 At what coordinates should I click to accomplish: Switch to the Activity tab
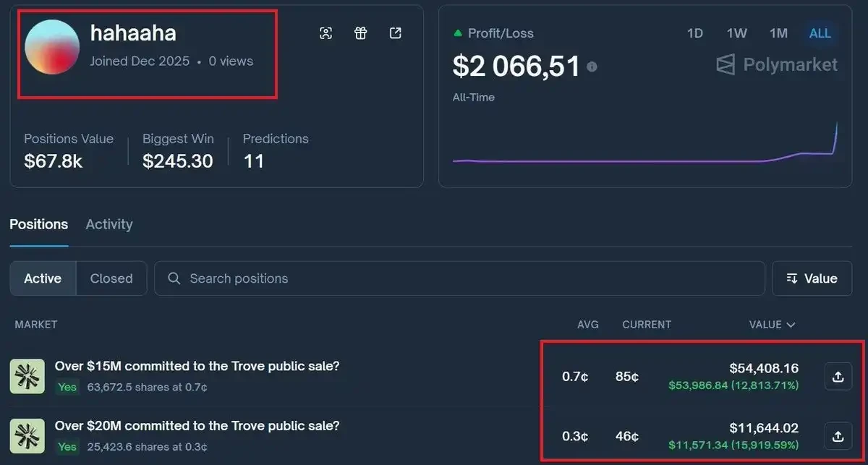pyautogui.click(x=109, y=224)
